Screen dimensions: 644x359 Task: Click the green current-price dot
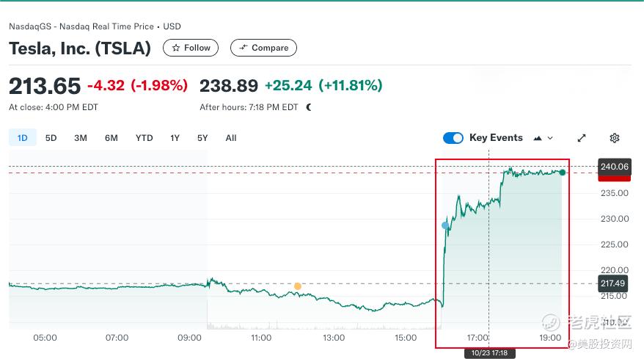[563, 173]
